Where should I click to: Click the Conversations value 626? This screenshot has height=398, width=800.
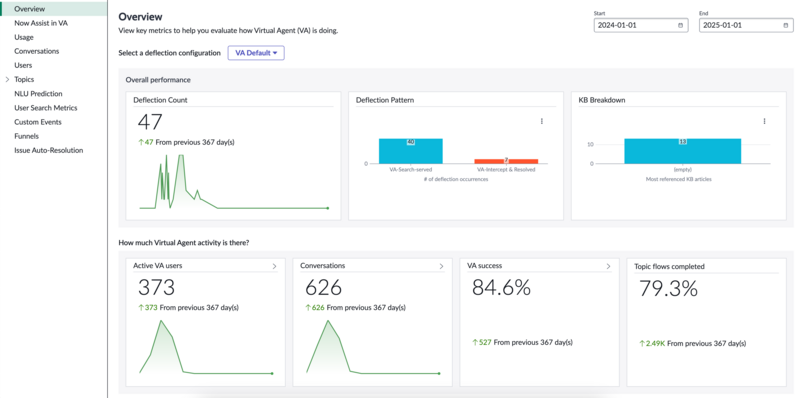(323, 288)
